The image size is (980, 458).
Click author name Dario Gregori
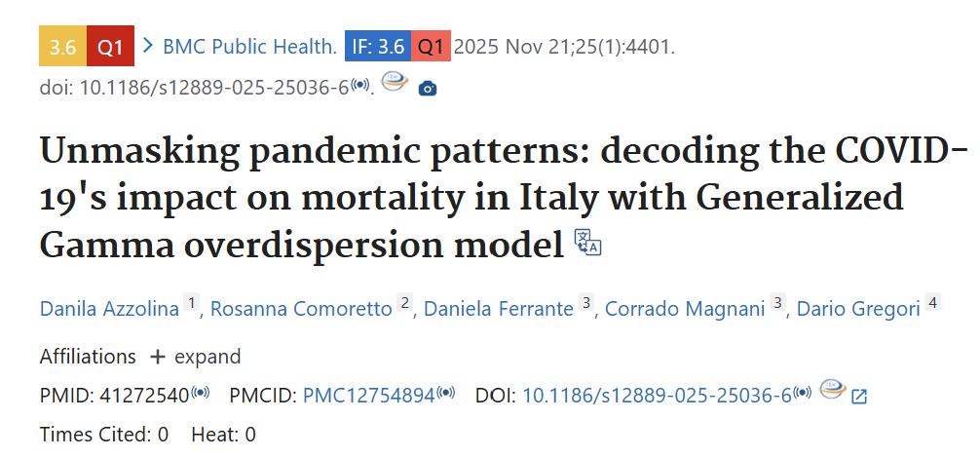(858, 309)
